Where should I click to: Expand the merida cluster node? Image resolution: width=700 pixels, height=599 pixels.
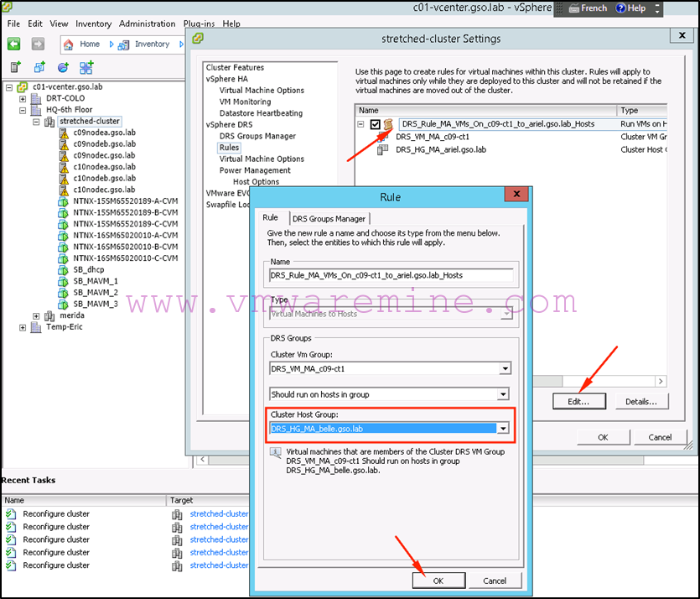[x=36, y=315]
